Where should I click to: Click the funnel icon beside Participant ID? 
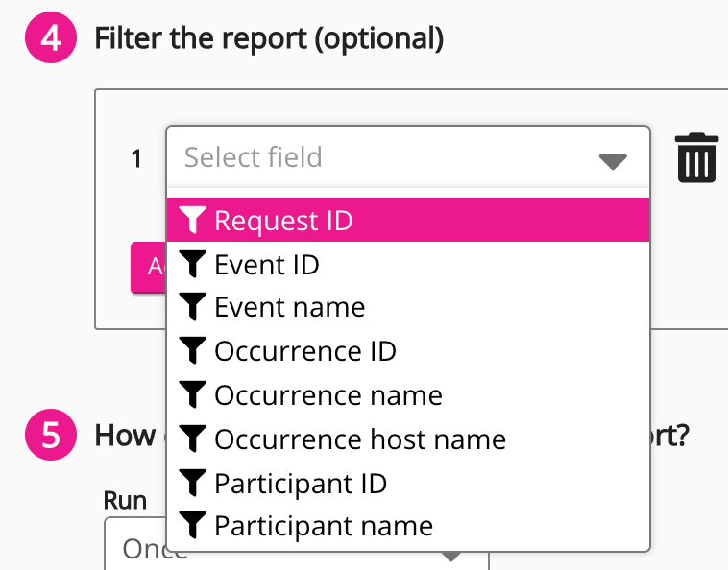194,483
